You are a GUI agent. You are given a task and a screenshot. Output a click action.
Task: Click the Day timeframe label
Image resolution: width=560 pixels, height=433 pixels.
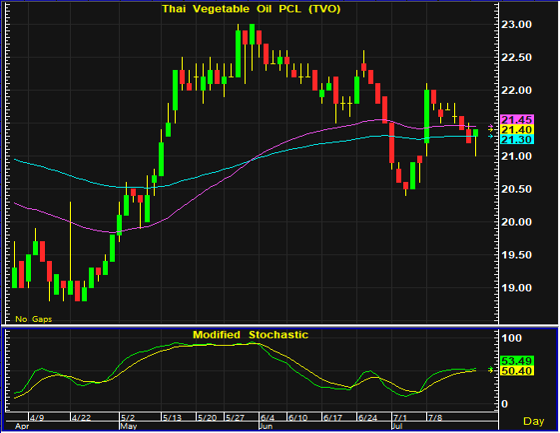534,421
